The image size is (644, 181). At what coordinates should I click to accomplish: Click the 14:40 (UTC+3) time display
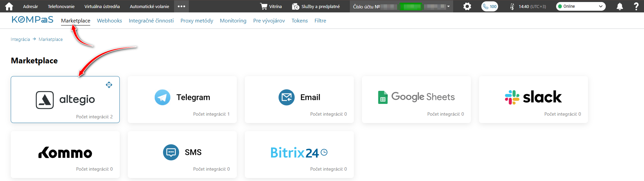pos(532,6)
